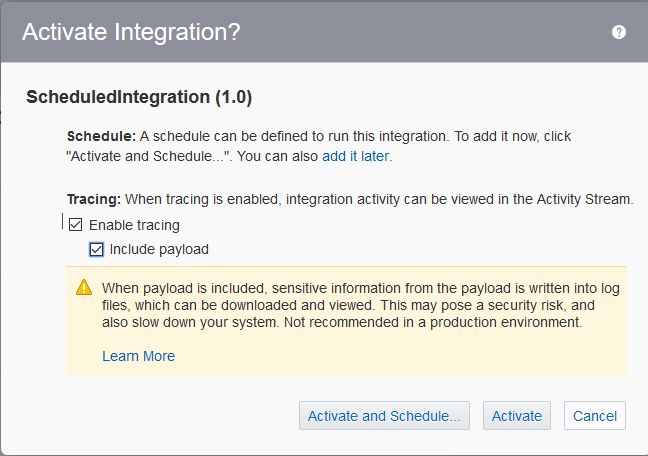The image size is (648, 456).
Task: Click the "Enable tracing" label text
Action: pos(134,225)
